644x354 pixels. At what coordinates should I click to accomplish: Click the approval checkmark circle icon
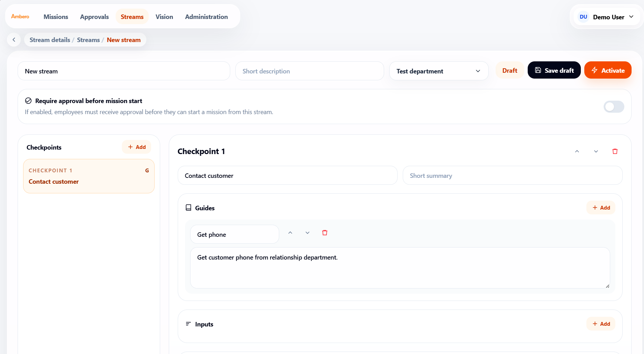point(28,101)
